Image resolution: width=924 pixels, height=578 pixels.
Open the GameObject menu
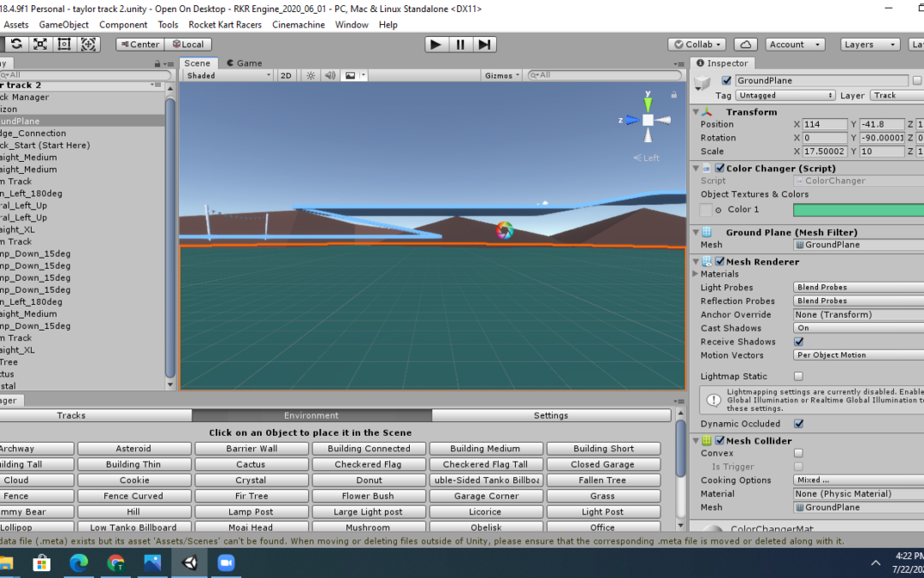pyautogui.click(x=63, y=25)
